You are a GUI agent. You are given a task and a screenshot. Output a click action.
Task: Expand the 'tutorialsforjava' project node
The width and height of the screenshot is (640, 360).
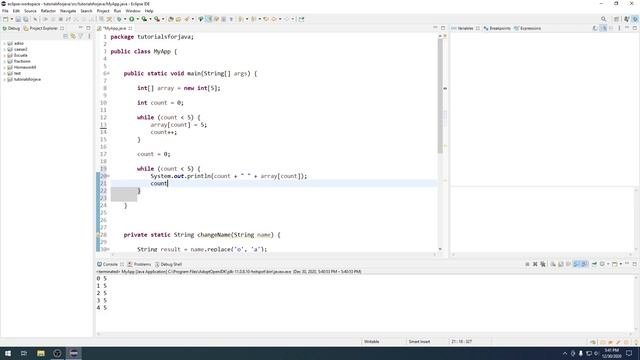pos(4,79)
